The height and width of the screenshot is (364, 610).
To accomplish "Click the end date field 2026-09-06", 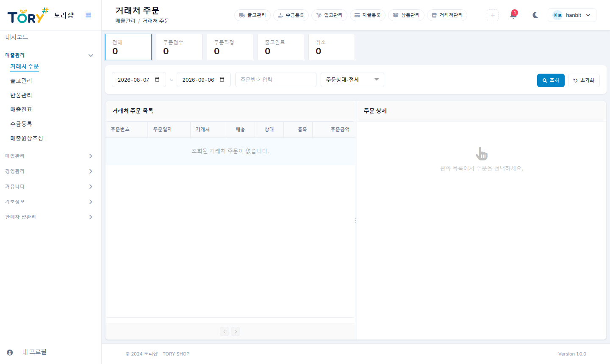I will click(x=204, y=80).
